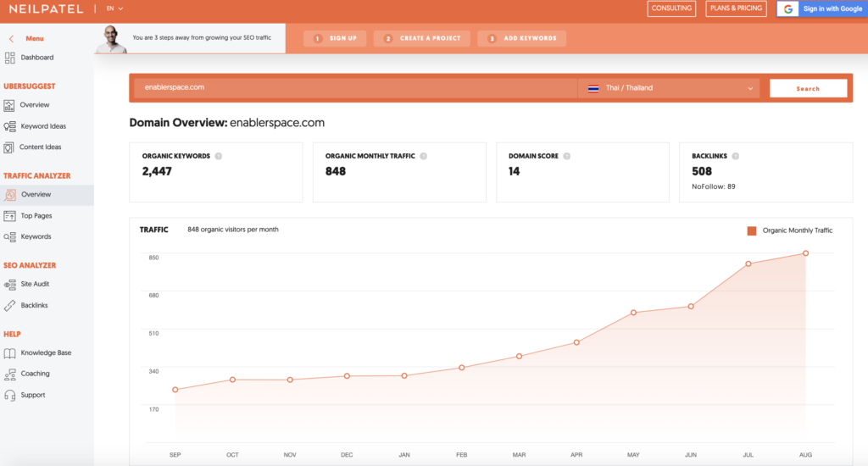Click the Traffic Analyzer Overview icon
The width and height of the screenshot is (868, 466).
tap(9, 195)
